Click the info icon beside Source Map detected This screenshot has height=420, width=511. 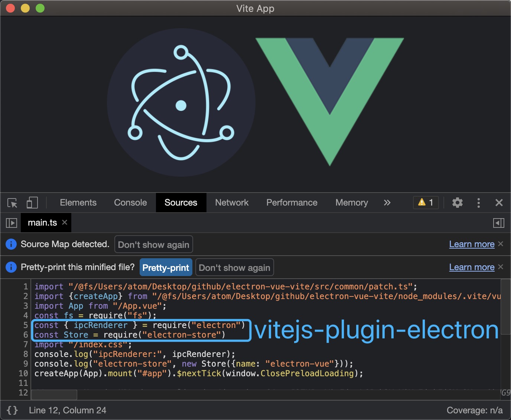tap(11, 244)
